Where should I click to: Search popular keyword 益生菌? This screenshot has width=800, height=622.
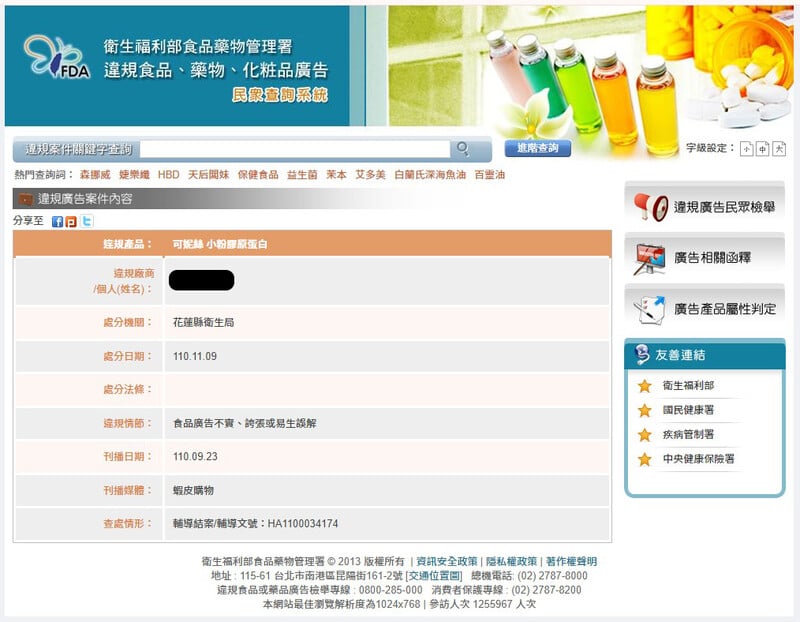(x=302, y=175)
